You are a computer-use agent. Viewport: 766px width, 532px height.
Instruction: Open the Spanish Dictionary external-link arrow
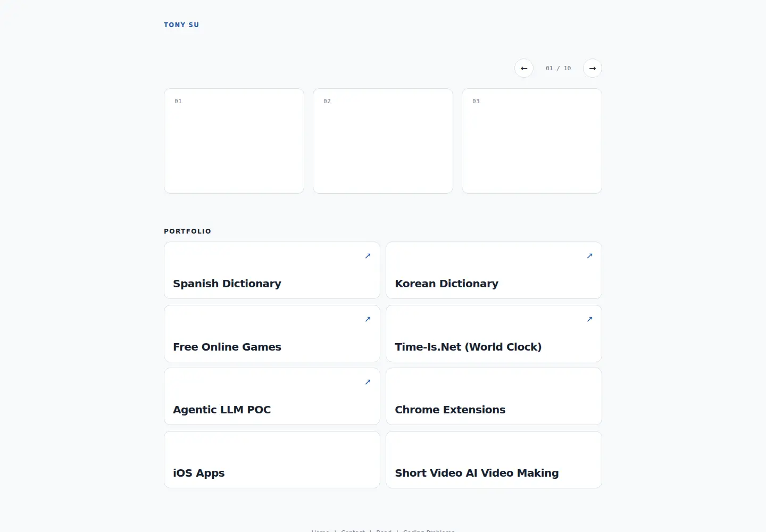click(x=368, y=256)
